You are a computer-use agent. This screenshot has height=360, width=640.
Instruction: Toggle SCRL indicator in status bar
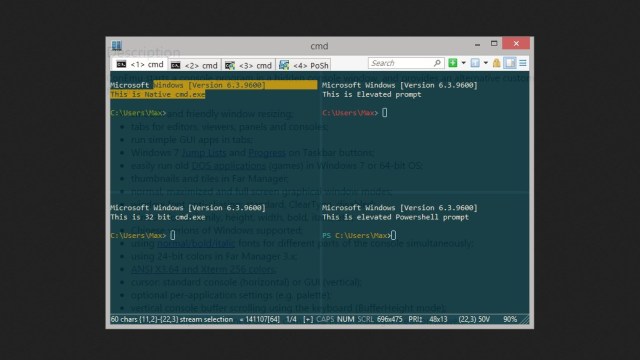(x=365, y=319)
